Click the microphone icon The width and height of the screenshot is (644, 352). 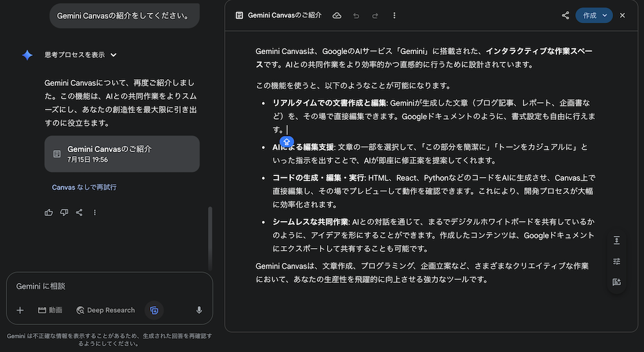pyautogui.click(x=199, y=311)
